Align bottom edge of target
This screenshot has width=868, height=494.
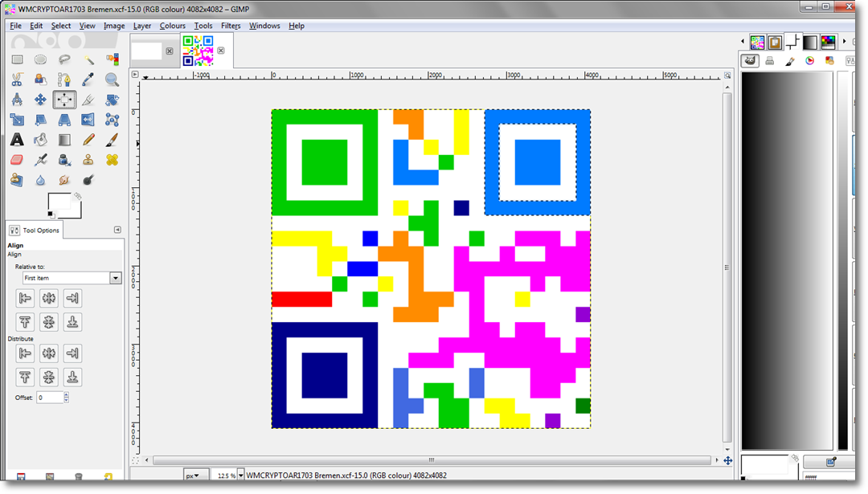tap(72, 322)
